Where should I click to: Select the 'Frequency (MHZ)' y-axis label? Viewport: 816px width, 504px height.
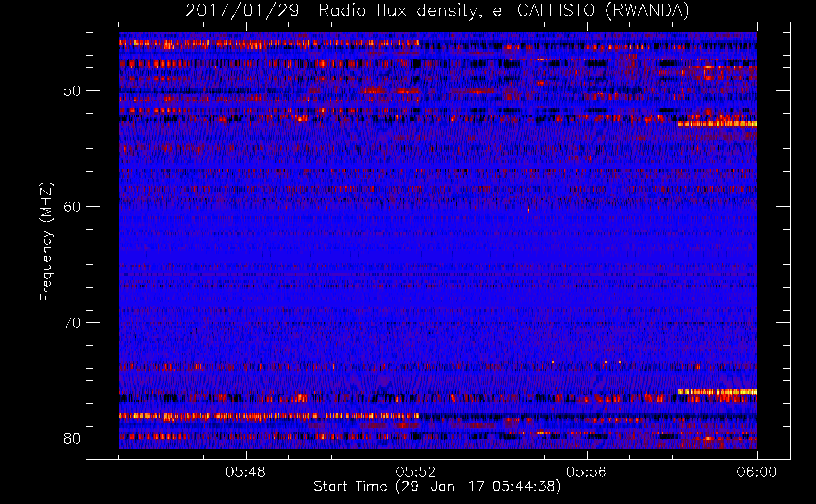point(46,242)
